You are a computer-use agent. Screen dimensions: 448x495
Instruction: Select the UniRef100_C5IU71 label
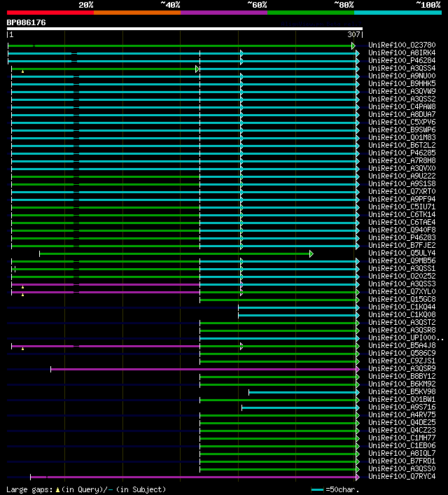(402, 207)
